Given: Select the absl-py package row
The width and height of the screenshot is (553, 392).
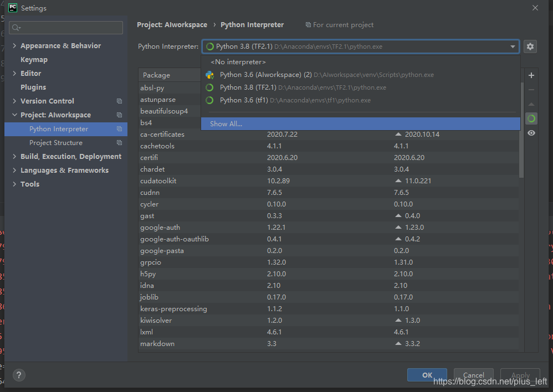Looking at the screenshot, I should (x=170, y=88).
